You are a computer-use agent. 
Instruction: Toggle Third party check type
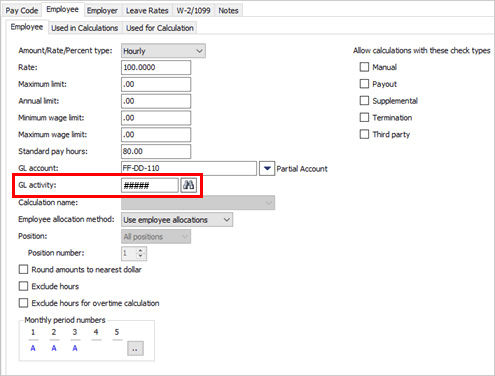click(364, 134)
